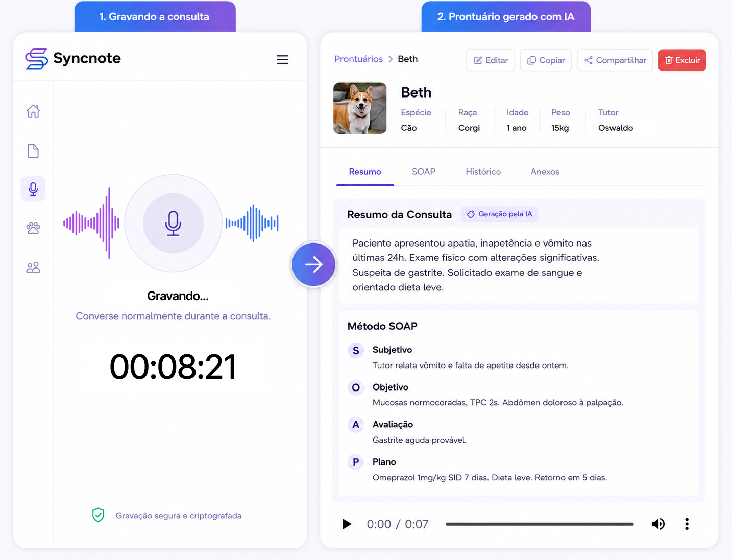Image resolution: width=732 pixels, height=560 pixels.
Task: Go to Home in the sidebar
Action: pos(33,111)
